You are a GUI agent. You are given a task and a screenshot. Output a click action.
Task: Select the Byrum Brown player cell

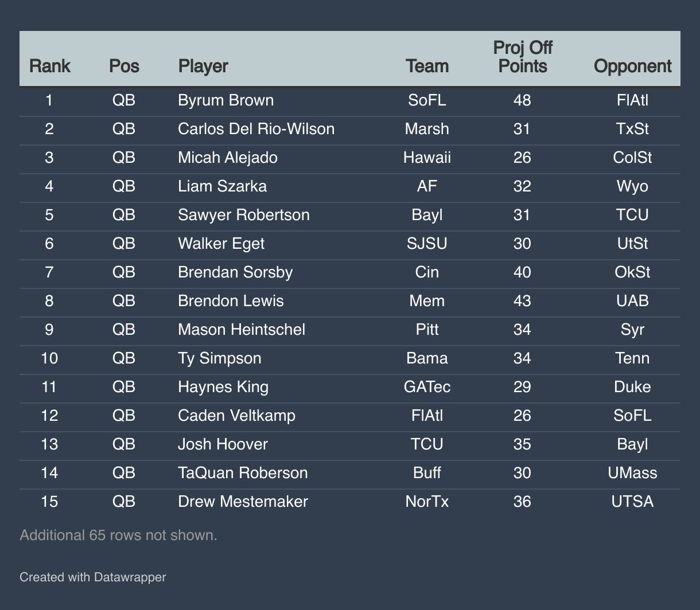pyautogui.click(x=225, y=100)
